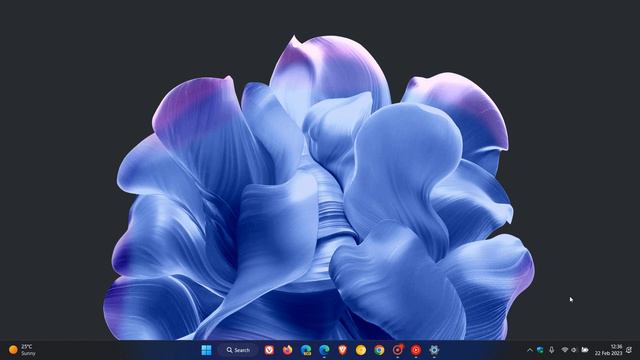Image resolution: width=640 pixels, height=360 pixels.
Task: Open the weather widget showing Sunny
Action: [22, 350]
